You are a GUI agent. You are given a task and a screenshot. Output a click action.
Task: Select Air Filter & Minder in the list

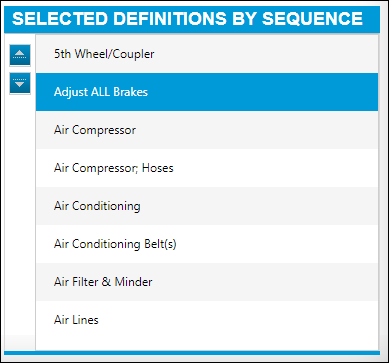207,282
